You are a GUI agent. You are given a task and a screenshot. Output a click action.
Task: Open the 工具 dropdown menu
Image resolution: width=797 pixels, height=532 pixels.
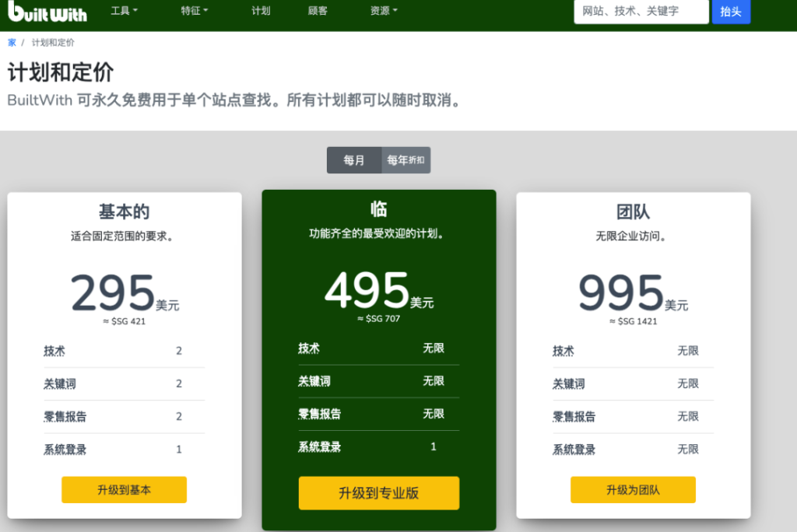click(124, 11)
